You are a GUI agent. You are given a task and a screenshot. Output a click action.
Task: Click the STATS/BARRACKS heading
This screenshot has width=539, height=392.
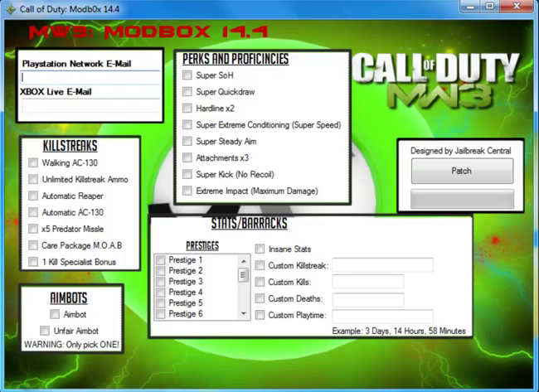250,223
